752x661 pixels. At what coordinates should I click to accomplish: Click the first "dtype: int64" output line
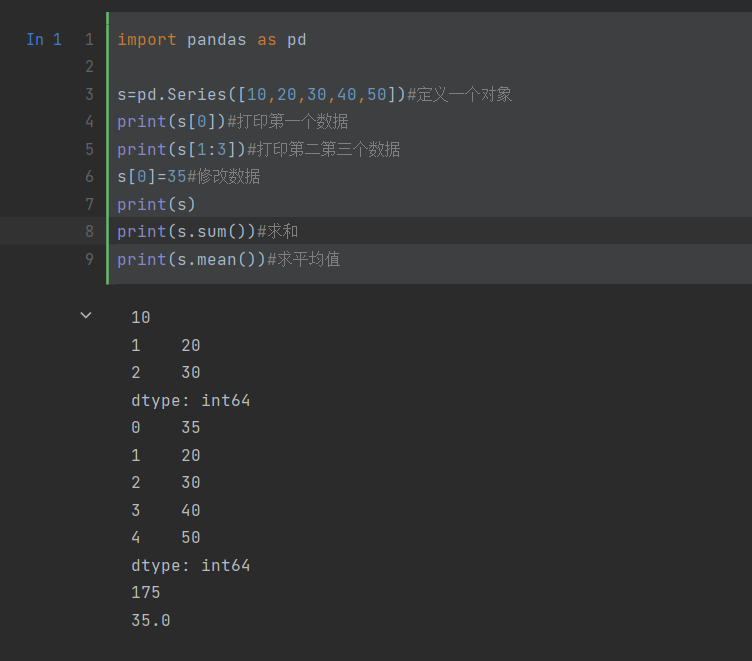[190, 401]
